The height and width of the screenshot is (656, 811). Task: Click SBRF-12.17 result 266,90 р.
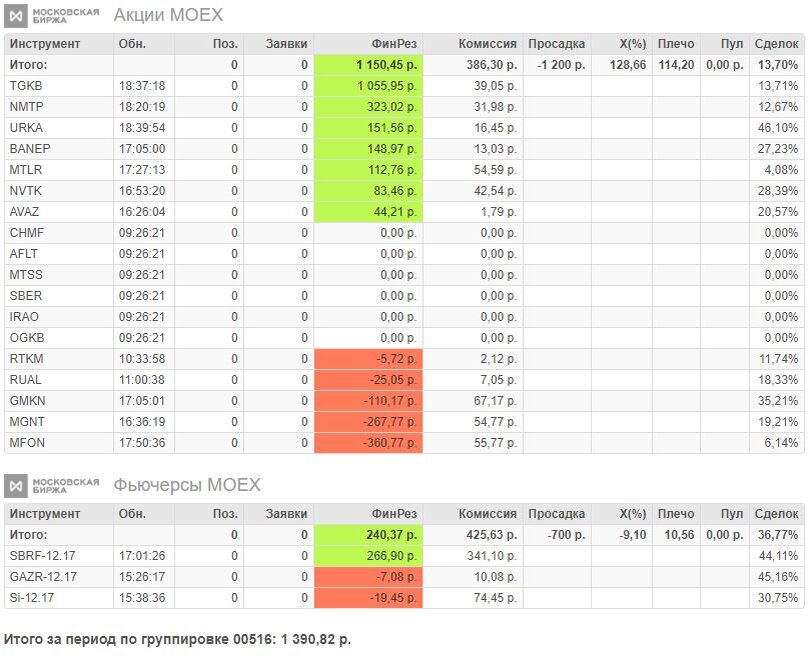(368, 556)
